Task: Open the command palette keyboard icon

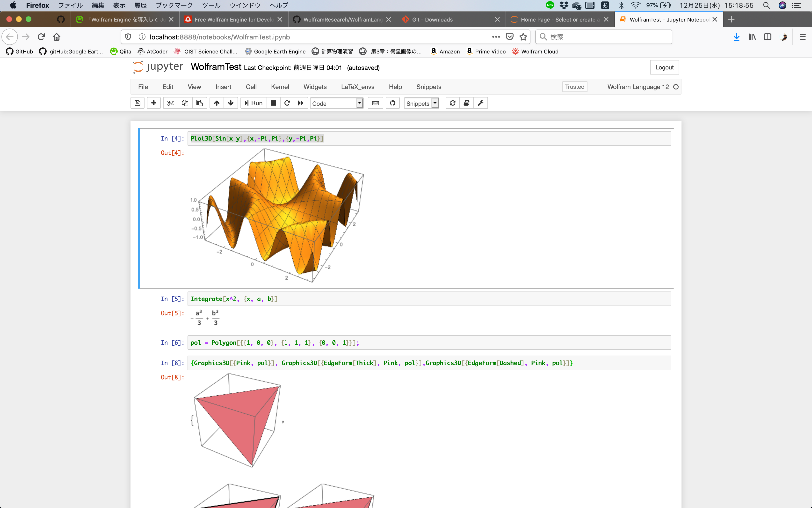Action: click(x=376, y=103)
